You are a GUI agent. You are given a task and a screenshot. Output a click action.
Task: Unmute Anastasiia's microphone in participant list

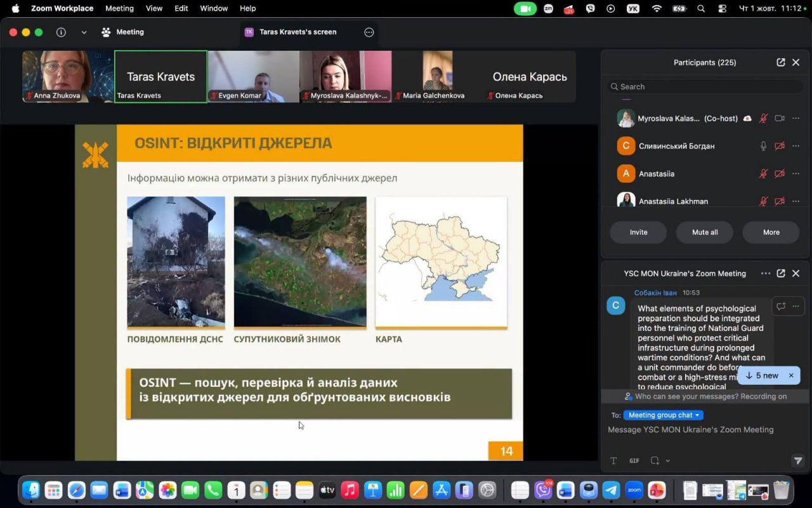click(x=764, y=173)
